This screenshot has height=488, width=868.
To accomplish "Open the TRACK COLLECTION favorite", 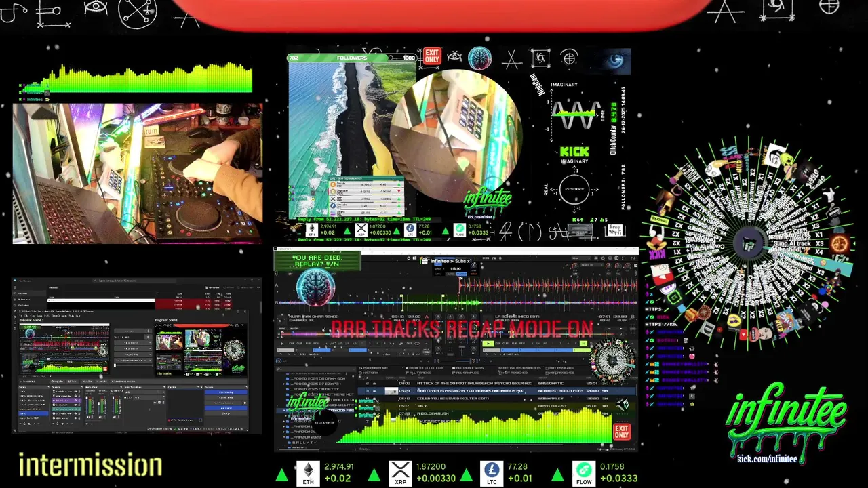I will [425, 368].
